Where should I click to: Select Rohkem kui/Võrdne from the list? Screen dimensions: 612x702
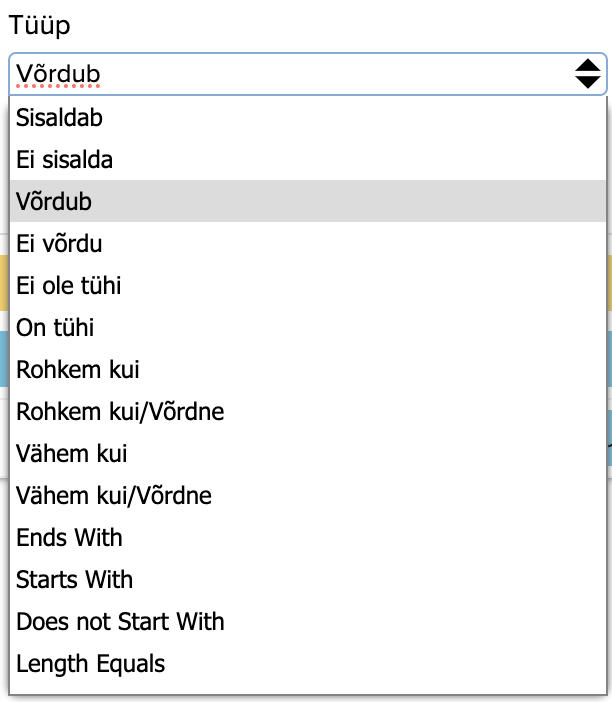(120, 412)
